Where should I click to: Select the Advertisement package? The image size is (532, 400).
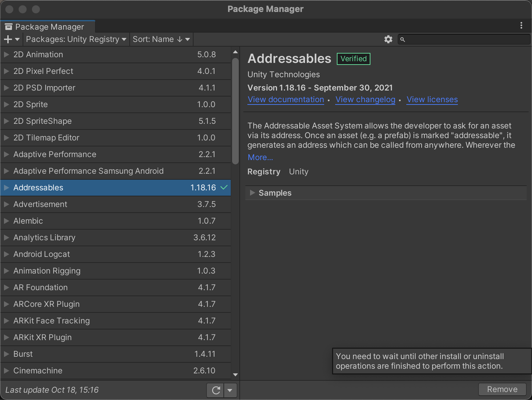[115, 204]
